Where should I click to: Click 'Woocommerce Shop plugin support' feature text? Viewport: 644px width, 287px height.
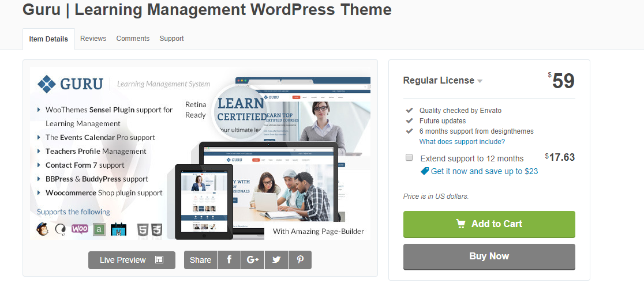(x=104, y=192)
